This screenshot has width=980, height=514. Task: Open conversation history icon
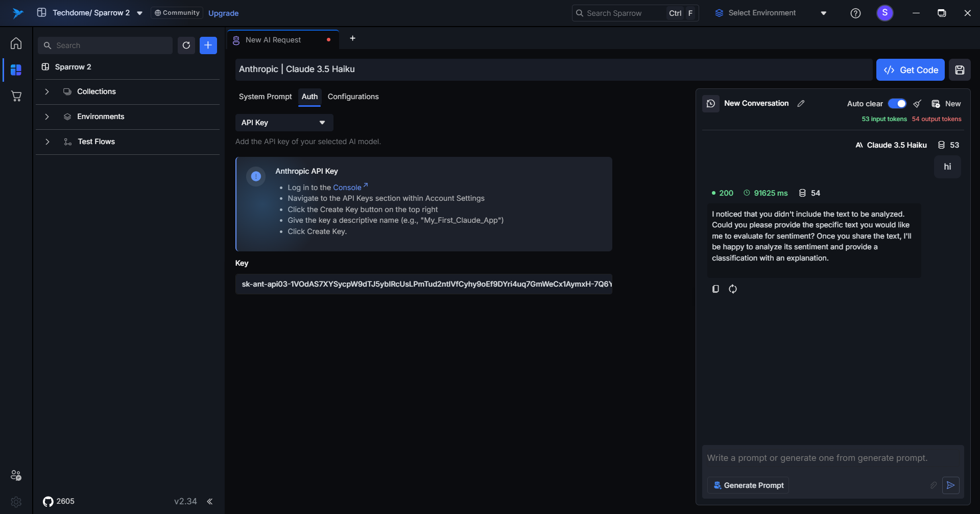(x=711, y=104)
